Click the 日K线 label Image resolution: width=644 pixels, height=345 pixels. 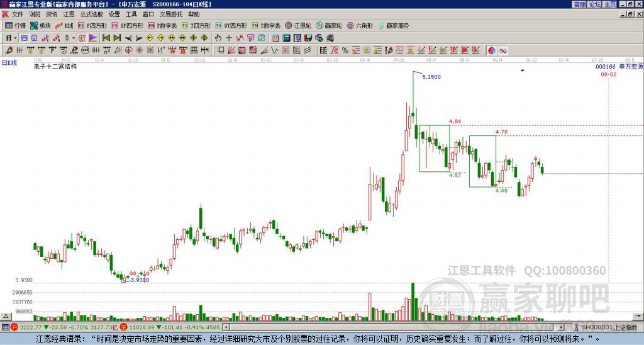9,63
